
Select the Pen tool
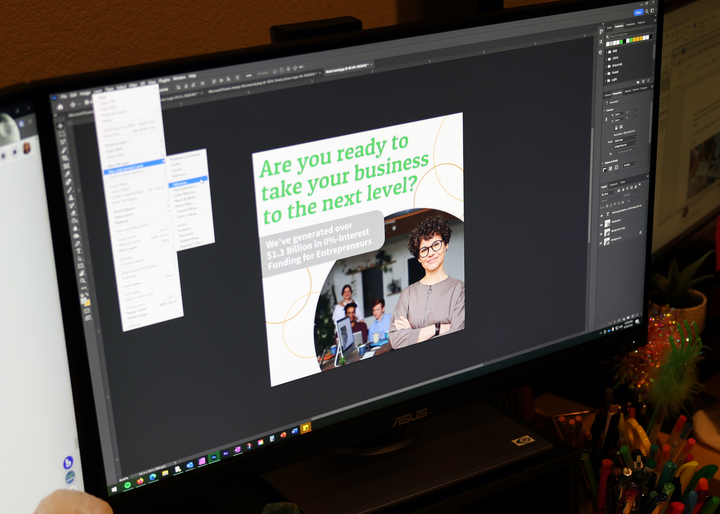point(78,244)
